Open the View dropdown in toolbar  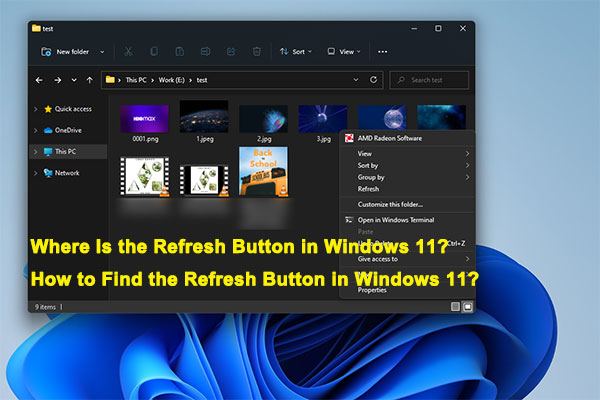[344, 52]
